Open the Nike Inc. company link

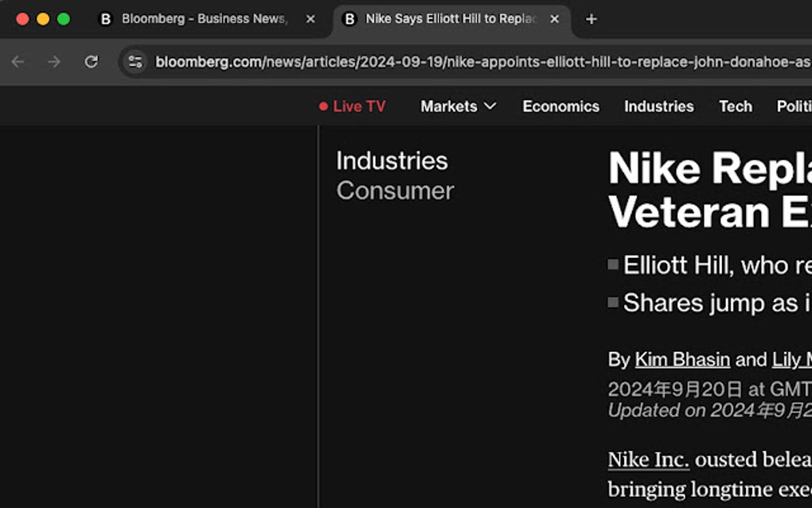click(x=648, y=459)
